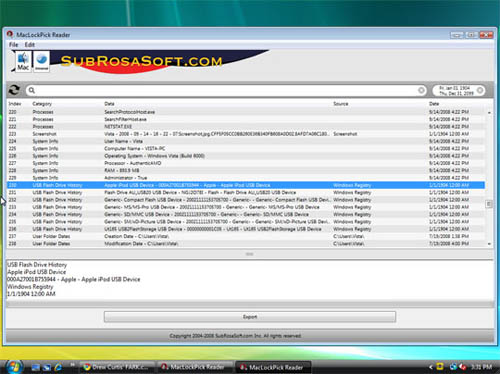Image resolution: width=500 pixels, height=374 pixels.
Task: Sort by the Index column header
Action: [15, 104]
